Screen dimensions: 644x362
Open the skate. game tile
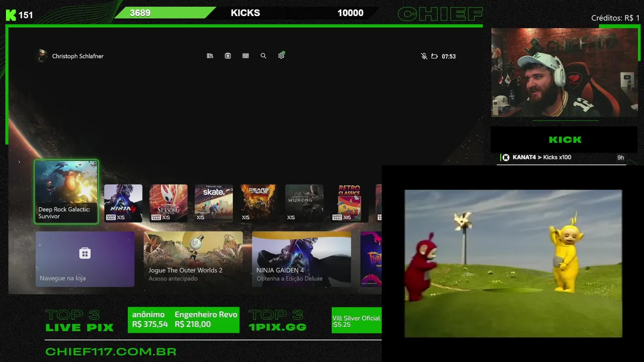point(214,203)
